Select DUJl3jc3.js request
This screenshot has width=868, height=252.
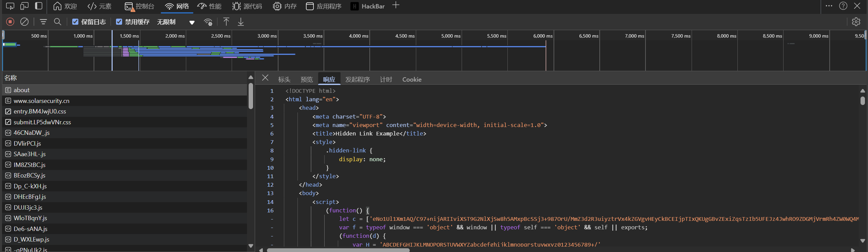(125, 207)
